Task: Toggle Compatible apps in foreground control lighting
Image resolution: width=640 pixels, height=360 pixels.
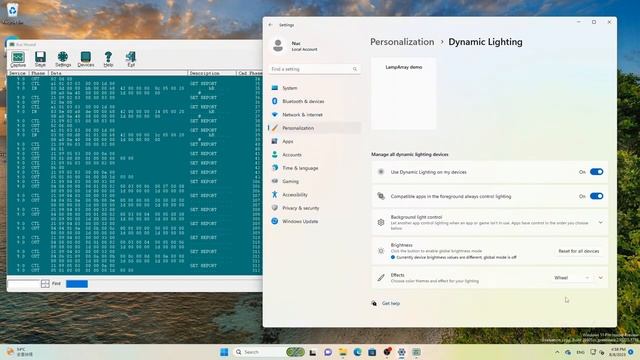Action: click(596, 196)
